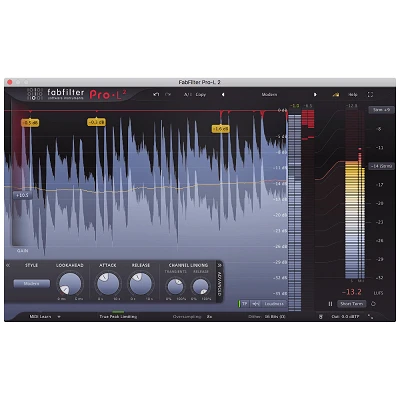Open the Modern preset name menu

(269, 95)
